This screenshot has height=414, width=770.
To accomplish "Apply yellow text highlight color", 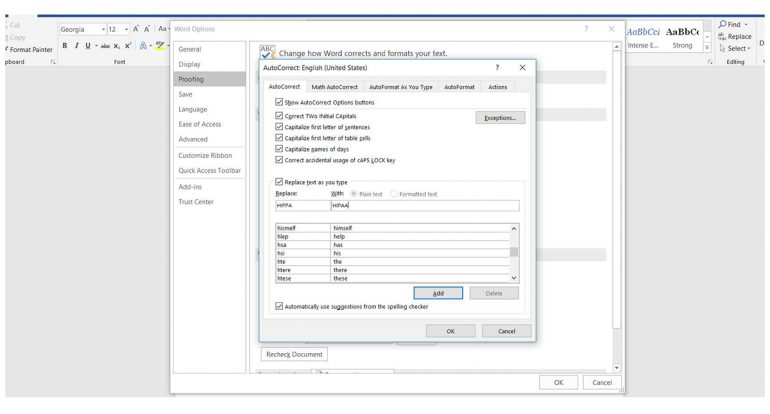I will (160, 46).
